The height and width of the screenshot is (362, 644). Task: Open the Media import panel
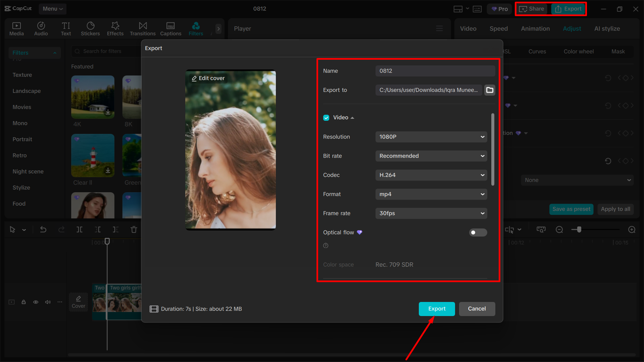16,29
